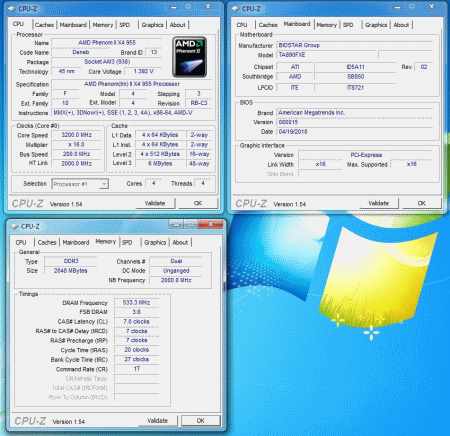This screenshot has height=436, width=450.
Task: Click the 'IT8721' LPCIO value
Action: 355,88
